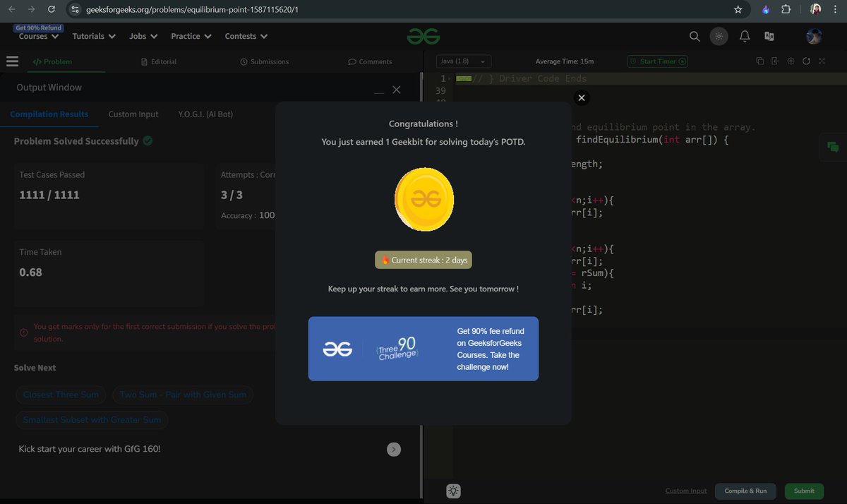This screenshot has width=847, height=504.
Task: Open the Y.O.G.I. (AI Bot) tab
Action: coord(205,114)
